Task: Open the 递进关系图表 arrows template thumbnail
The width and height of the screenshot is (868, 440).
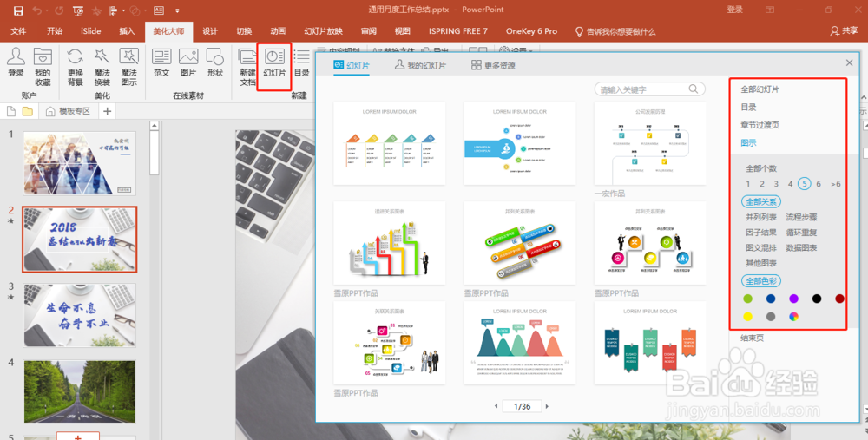Action: (x=389, y=243)
